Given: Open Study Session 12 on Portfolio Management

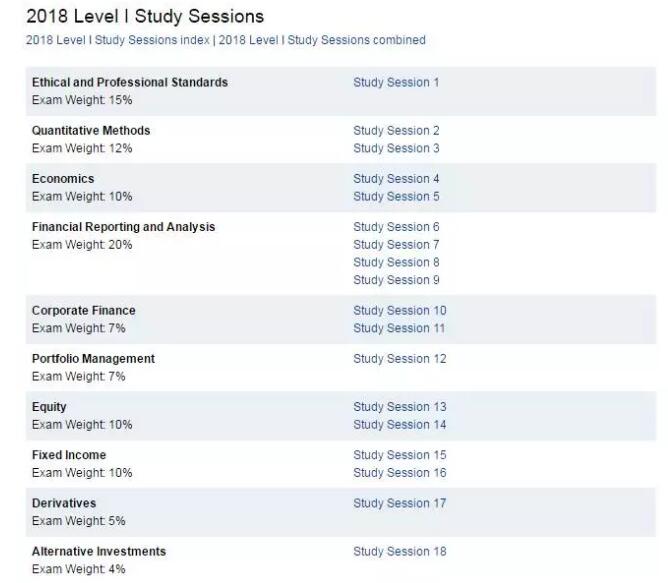Looking at the screenshot, I should click(400, 359).
